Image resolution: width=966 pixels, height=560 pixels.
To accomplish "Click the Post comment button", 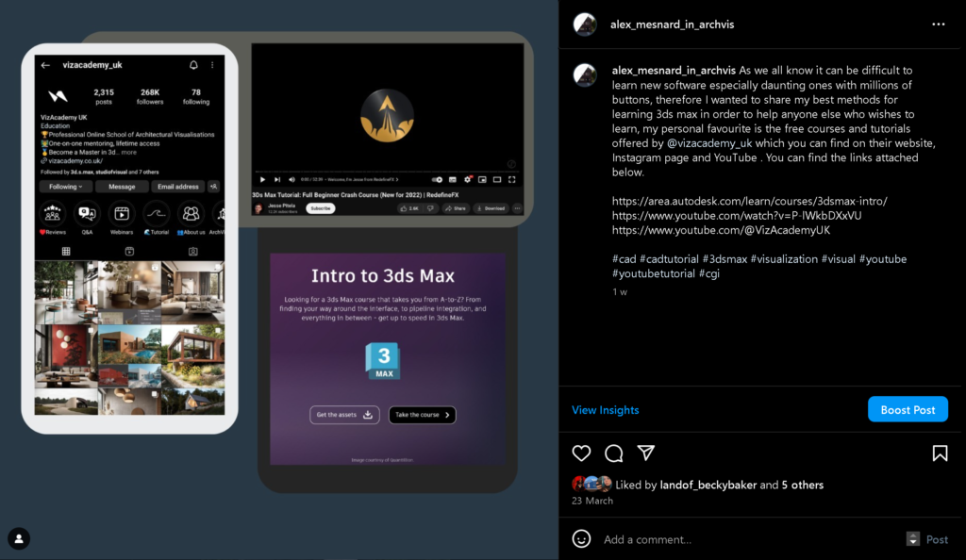I will coord(937,539).
